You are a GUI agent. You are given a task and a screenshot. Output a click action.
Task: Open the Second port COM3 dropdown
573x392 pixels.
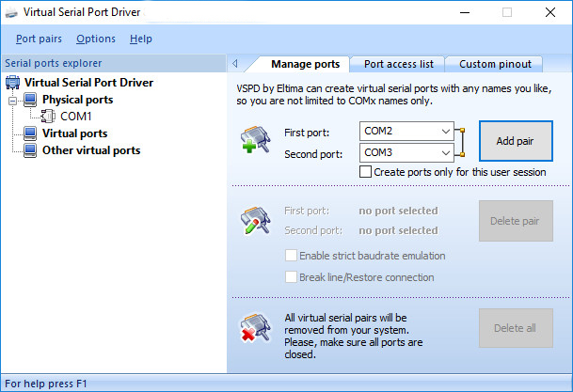coord(406,152)
